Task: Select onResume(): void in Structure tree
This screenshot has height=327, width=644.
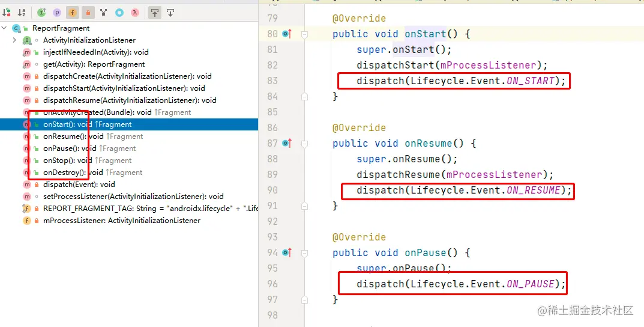Action: (73, 136)
